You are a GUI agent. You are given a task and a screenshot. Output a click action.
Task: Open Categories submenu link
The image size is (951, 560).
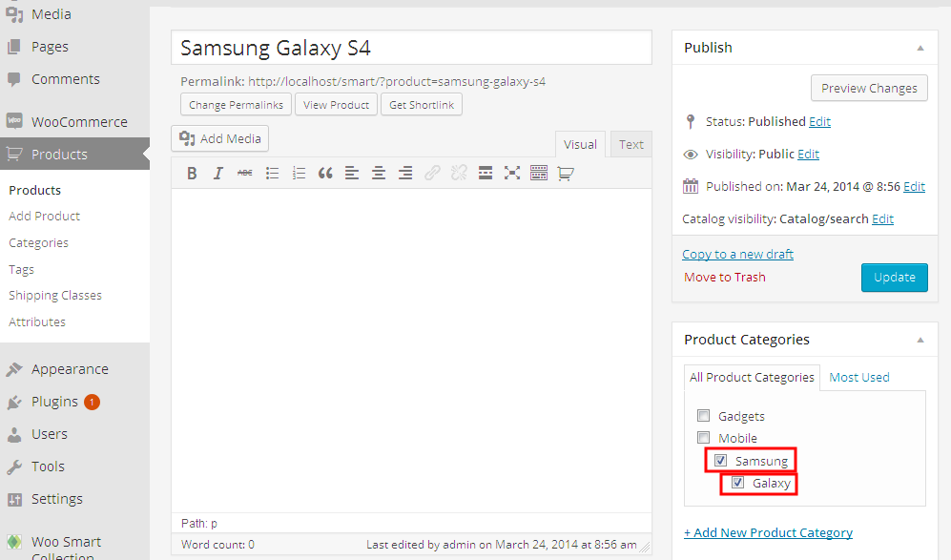pyautogui.click(x=38, y=242)
